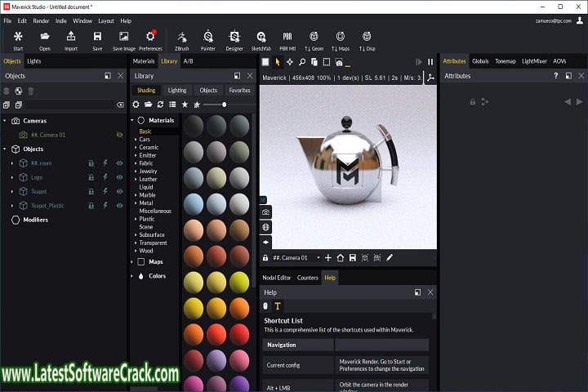The height and width of the screenshot is (392, 588).
Task: Adjust the library thumbnail size slider
Action: 225,105
